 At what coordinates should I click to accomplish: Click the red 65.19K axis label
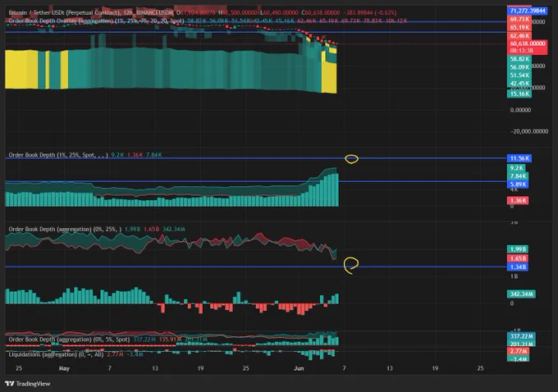(519, 27)
